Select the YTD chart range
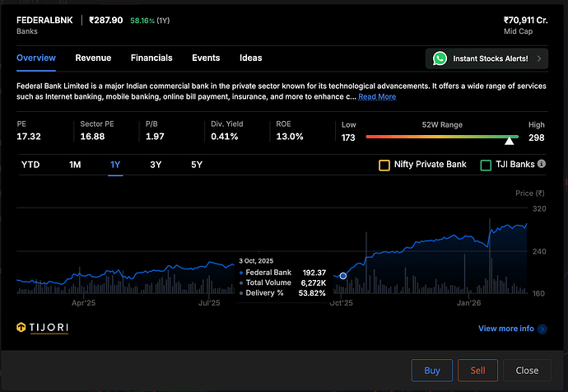Viewport: 568px width, 392px height. click(30, 165)
